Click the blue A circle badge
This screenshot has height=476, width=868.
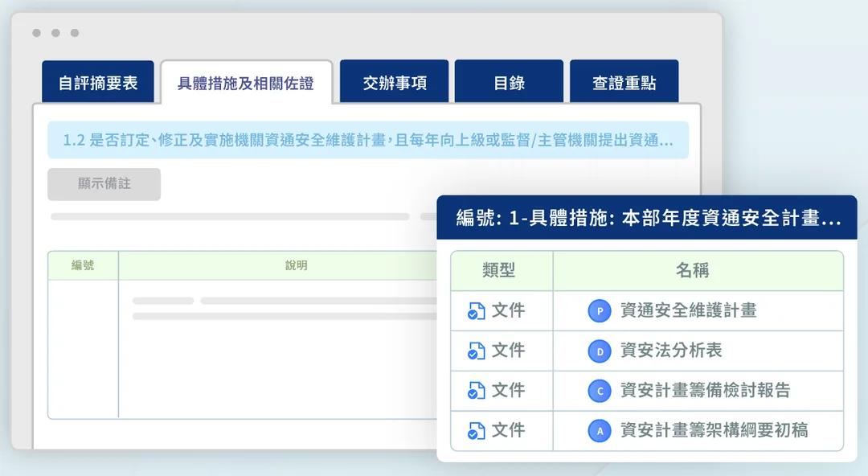click(600, 430)
